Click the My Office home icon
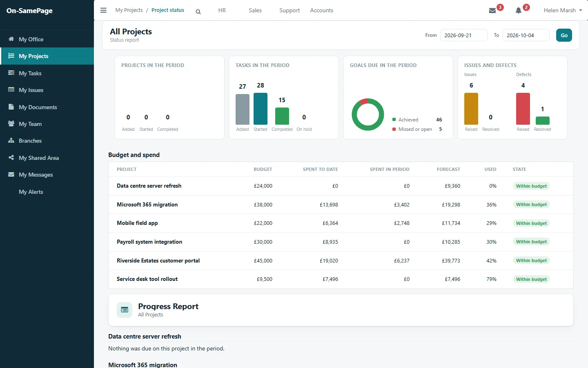Image resolution: width=588 pixels, height=368 pixels. tap(11, 39)
